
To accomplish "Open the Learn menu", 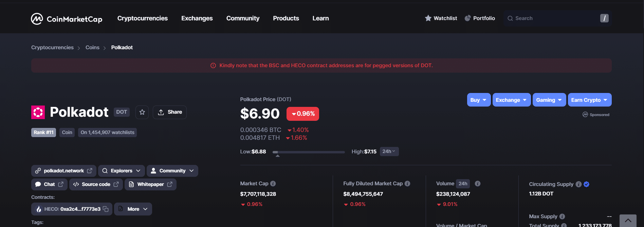I will pos(320,18).
